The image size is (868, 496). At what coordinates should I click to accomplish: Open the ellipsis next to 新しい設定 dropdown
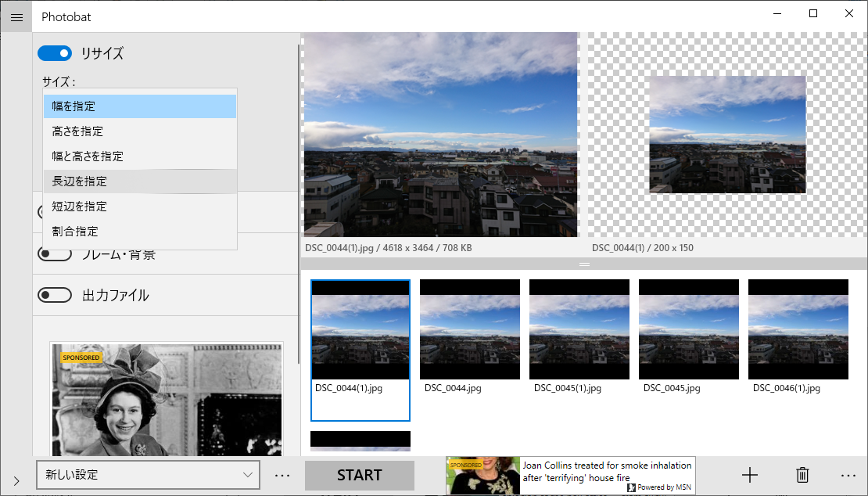[x=282, y=475]
